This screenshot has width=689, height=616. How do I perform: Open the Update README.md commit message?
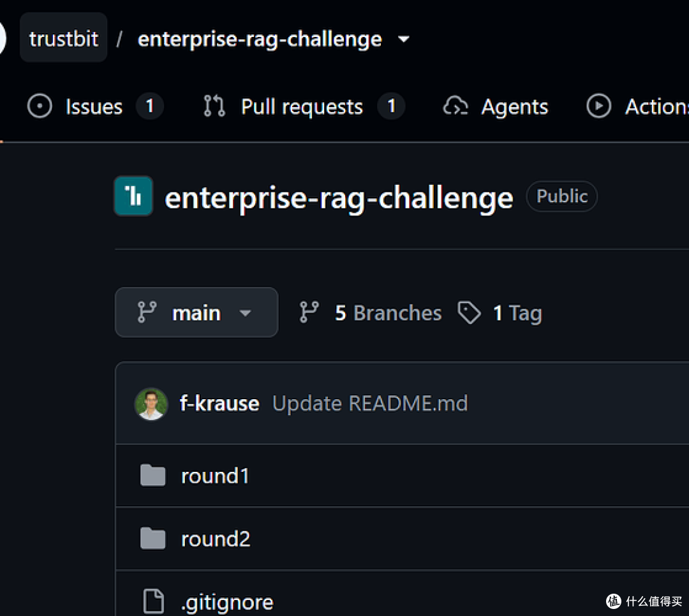pos(370,403)
